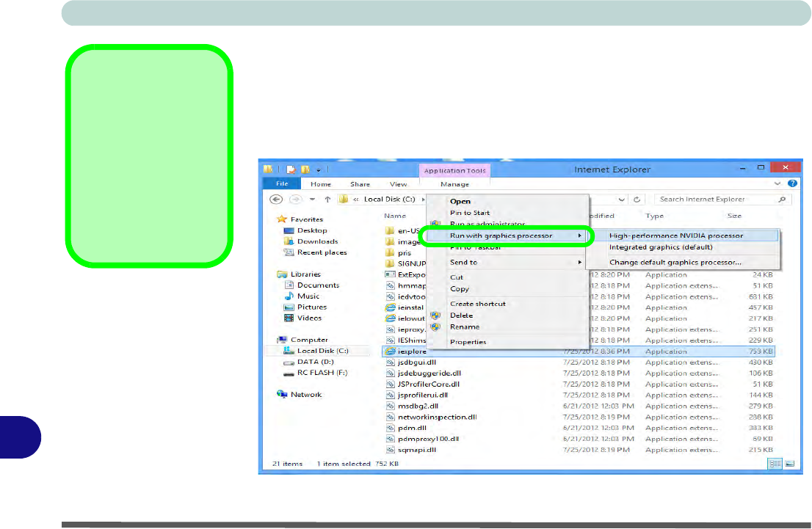Select Application Tools contextual tab
Image resolution: width=812 pixels, height=529 pixels.
click(454, 170)
